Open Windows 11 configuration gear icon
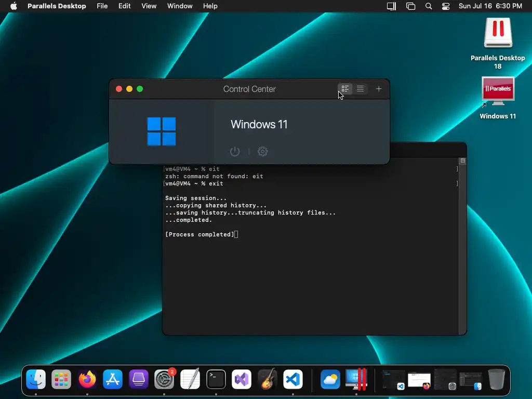The image size is (532, 399). tap(262, 151)
